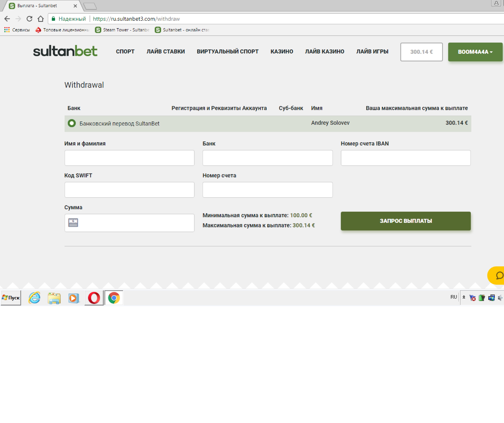Launch Opera from the taskbar
This screenshot has width=504, height=423.
(94, 298)
